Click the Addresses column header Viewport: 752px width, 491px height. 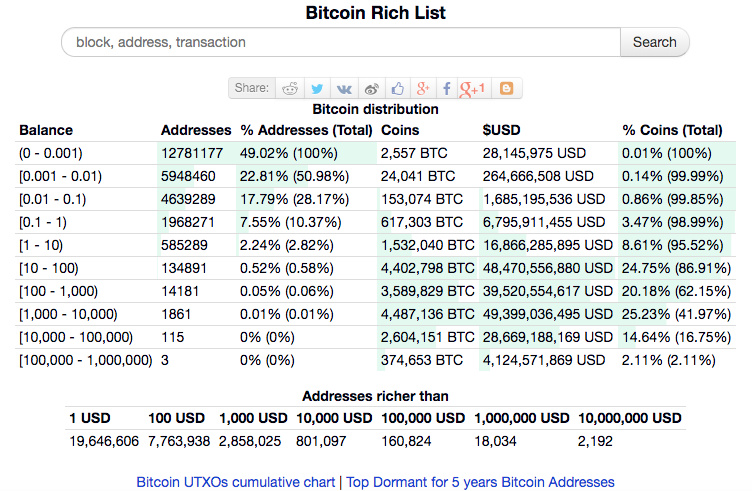pos(195,130)
